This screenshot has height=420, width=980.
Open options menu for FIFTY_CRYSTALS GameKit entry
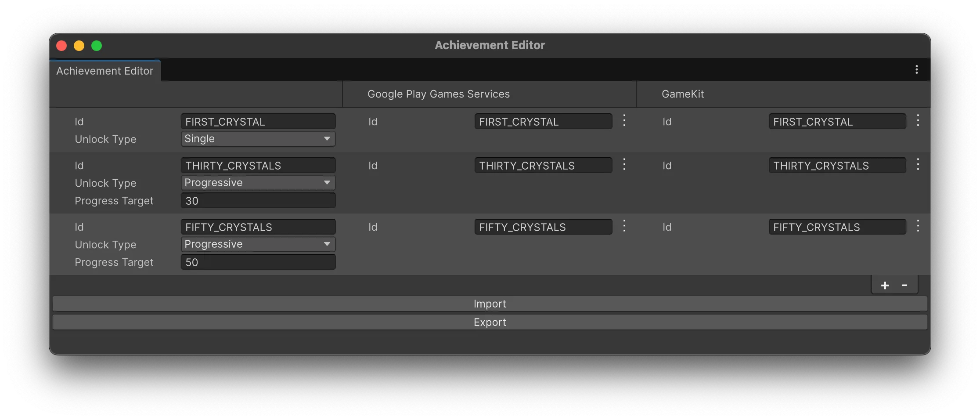point(918,226)
